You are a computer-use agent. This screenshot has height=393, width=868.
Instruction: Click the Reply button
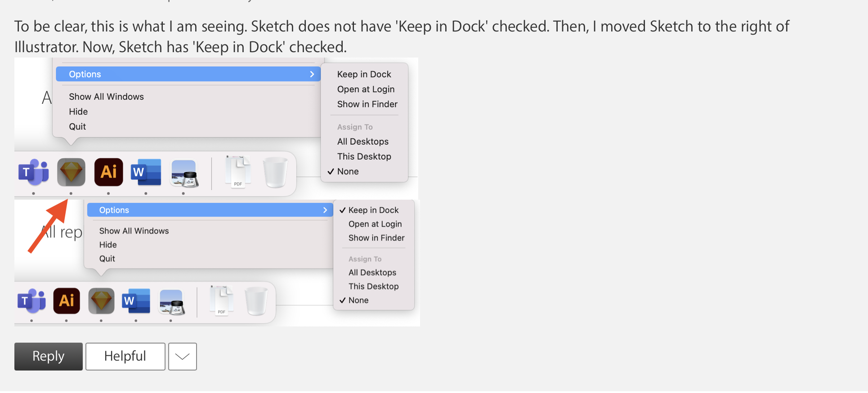[x=49, y=357]
